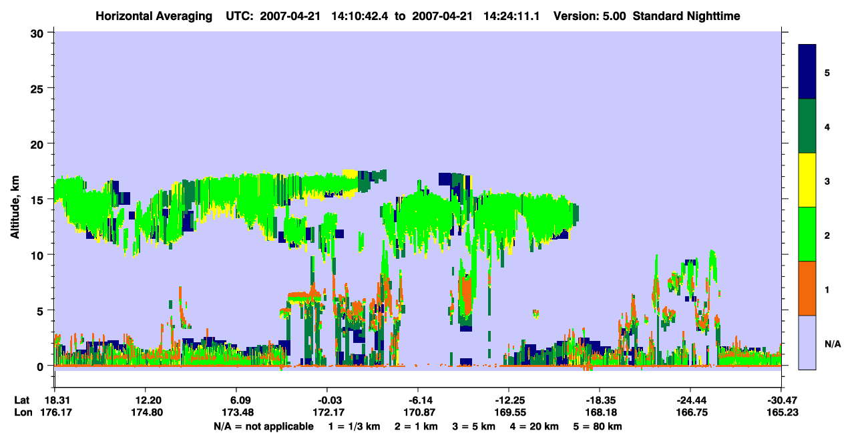Click the longitude value 169.55
Viewport: 868px width, 445px height.
509,412
